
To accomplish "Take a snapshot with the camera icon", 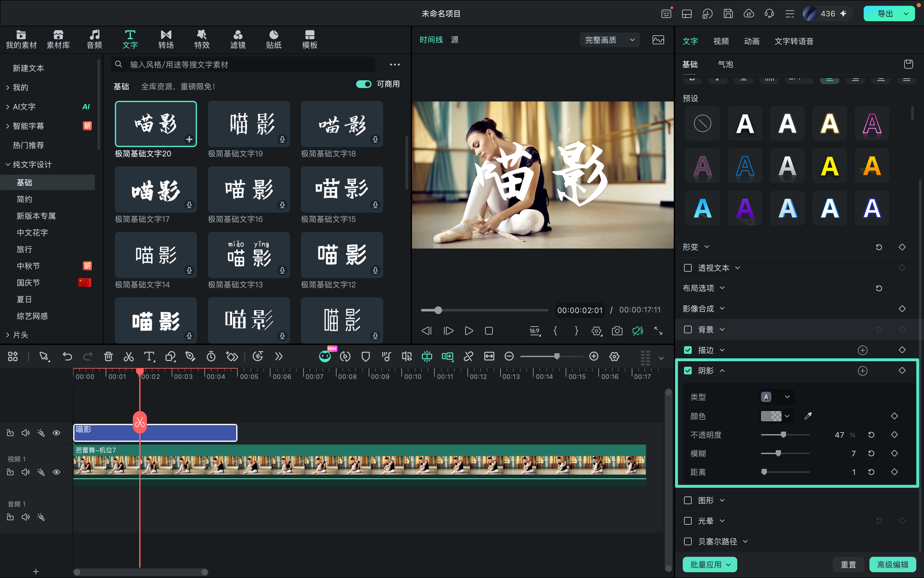I will [617, 331].
